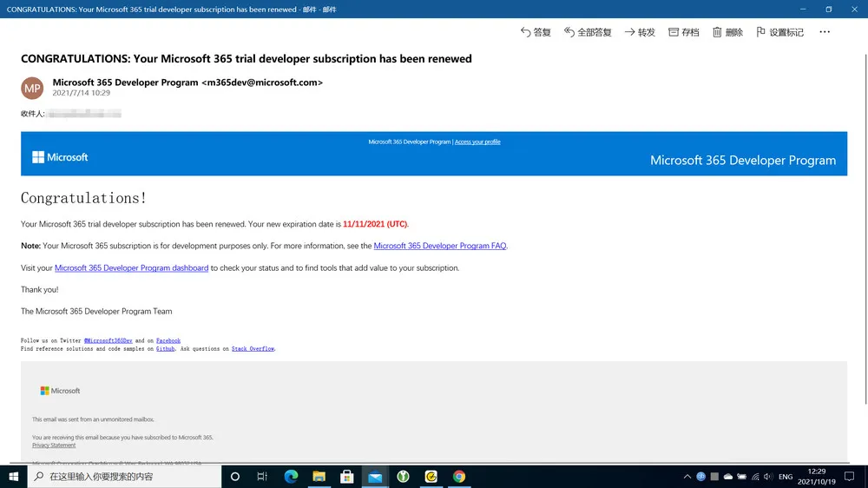Launch Microsoft Store from the taskbar
This screenshot has height=488, width=868.
point(346,477)
